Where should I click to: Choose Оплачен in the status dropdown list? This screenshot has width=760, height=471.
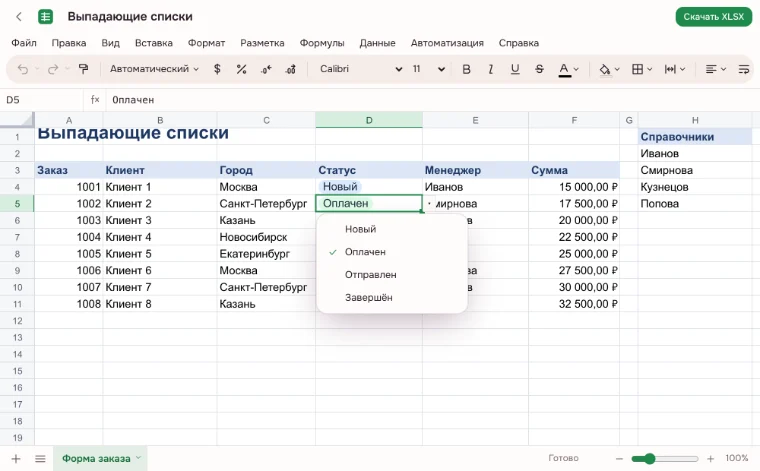tap(392, 252)
